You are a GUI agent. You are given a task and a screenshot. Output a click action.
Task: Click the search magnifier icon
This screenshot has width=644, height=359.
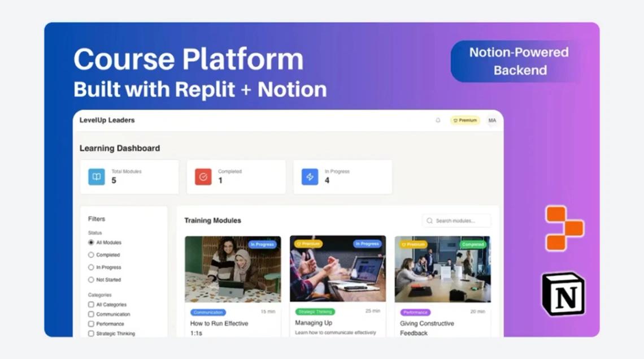click(x=429, y=221)
